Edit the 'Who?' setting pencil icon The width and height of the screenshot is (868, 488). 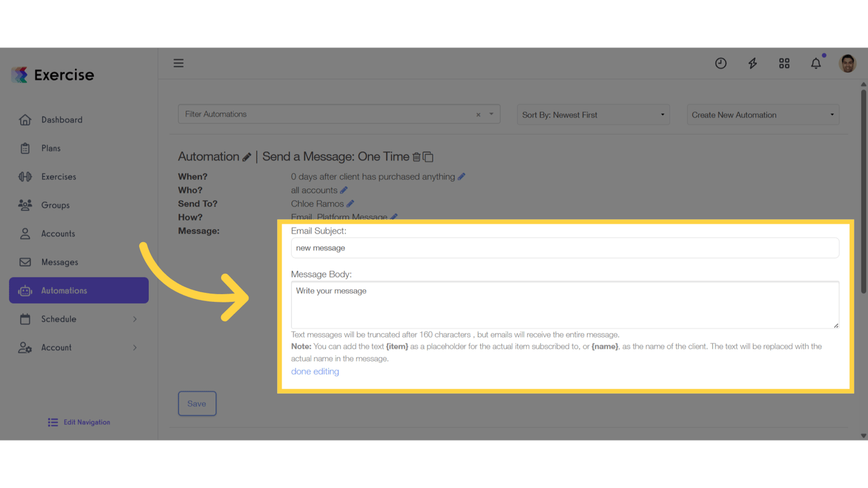344,189
